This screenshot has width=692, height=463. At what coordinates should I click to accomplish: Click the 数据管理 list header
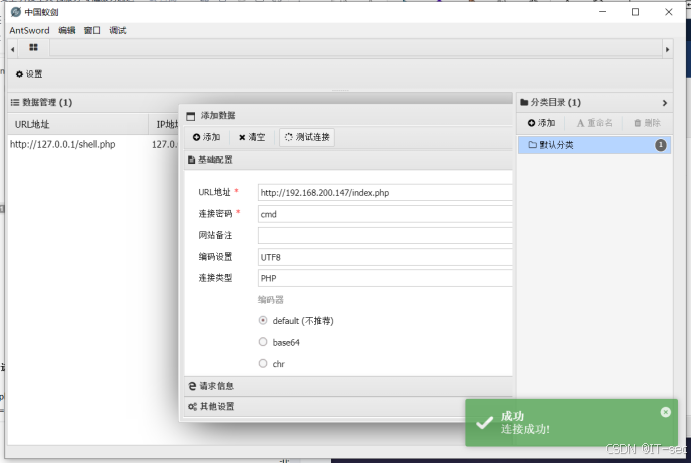click(41, 102)
